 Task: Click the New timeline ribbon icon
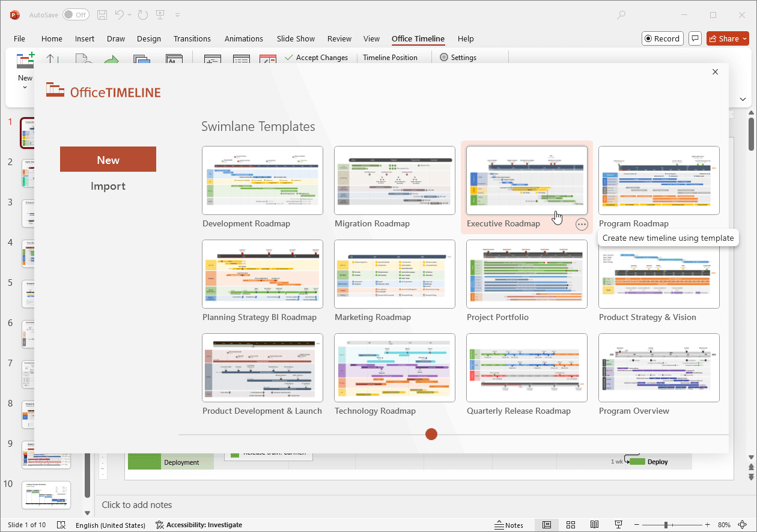click(x=25, y=62)
